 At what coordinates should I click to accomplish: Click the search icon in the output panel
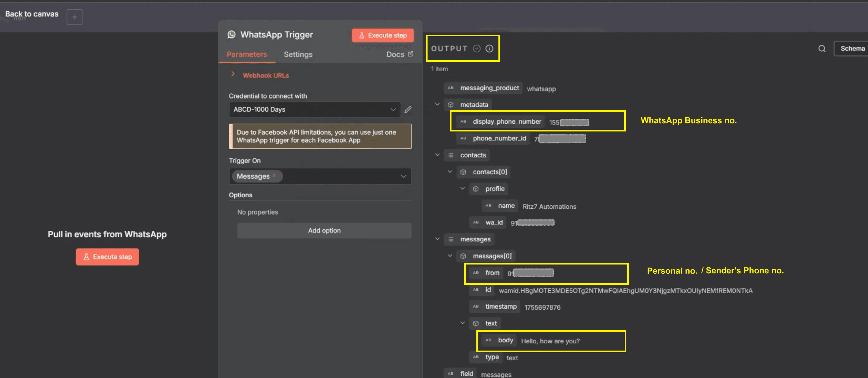[822, 49]
